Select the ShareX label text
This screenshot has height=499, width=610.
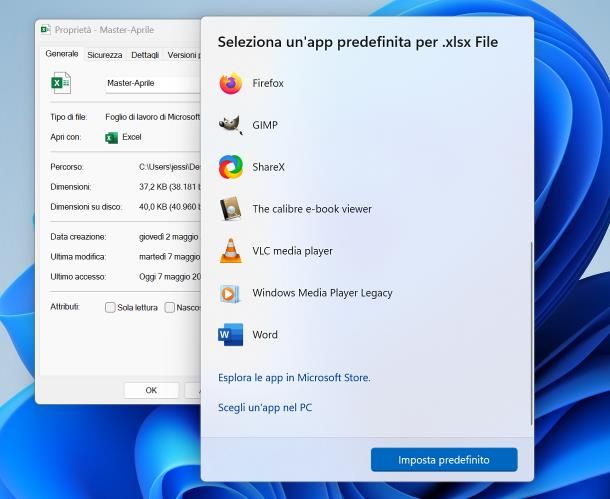click(268, 167)
